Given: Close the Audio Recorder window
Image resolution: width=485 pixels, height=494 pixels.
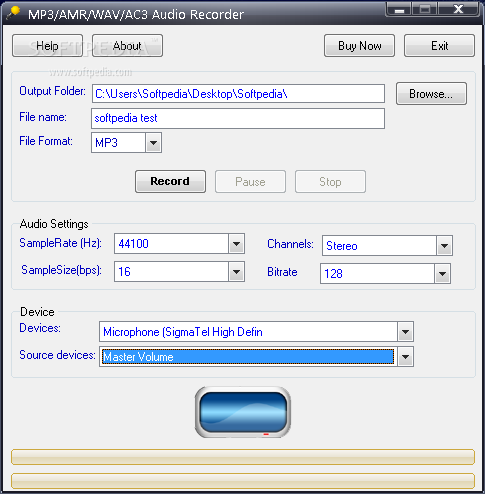Looking at the screenshot, I should tap(458, 9).
